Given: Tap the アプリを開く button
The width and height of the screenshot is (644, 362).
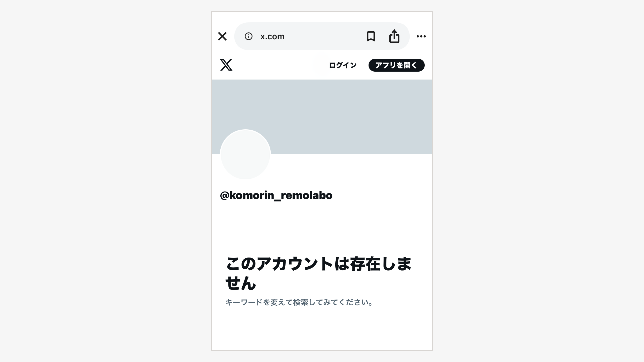Looking at the screenshot, I should tap(396, 65).
